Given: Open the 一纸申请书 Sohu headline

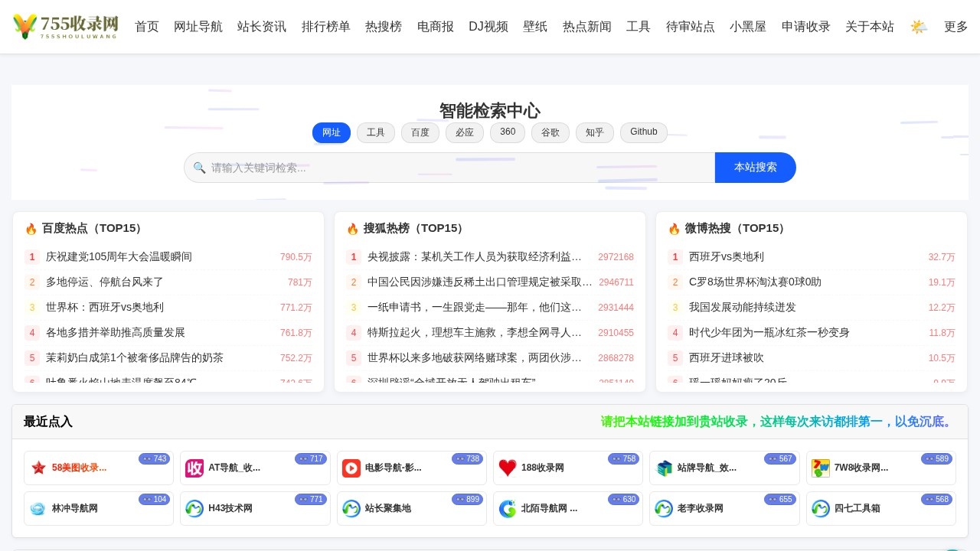Looking at the screenshot, I should 475,308.
